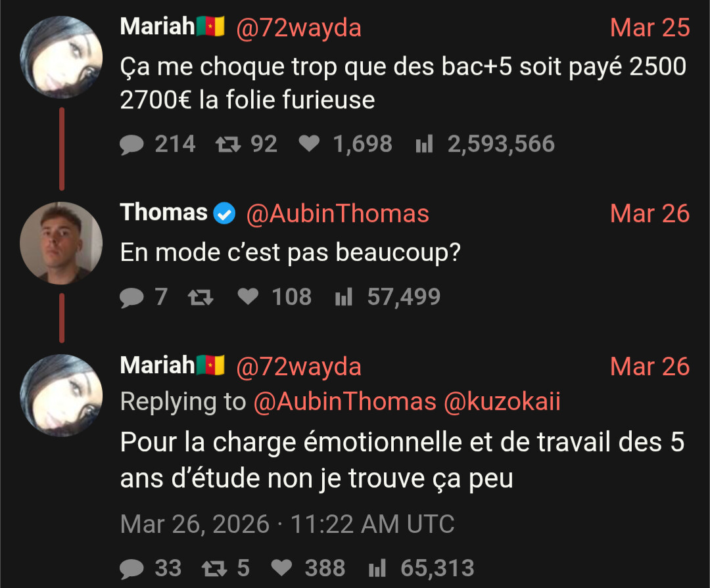Open view stats icon showing 57,499
This screenshot has height=588, width=710.
344,297
